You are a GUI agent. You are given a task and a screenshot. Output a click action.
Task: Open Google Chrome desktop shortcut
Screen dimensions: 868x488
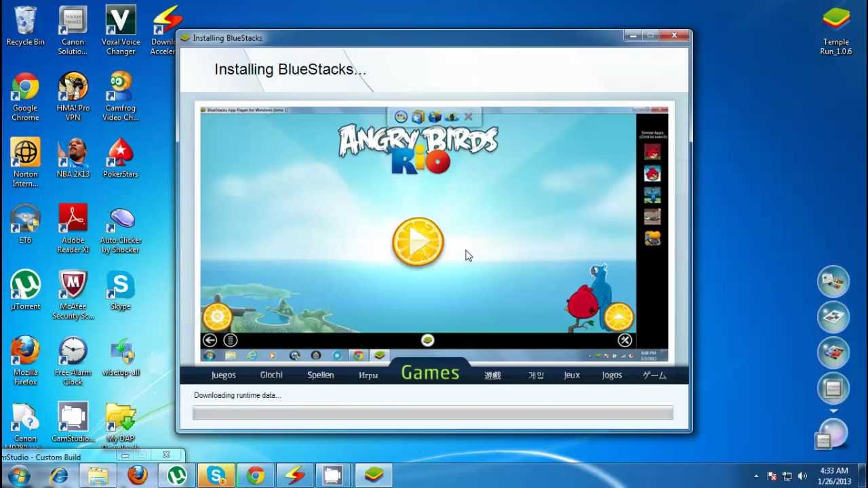[25, 97]
